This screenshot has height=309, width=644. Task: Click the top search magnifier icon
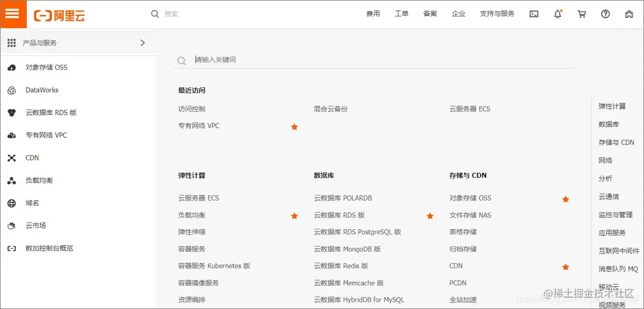click(x=155, y=14)
